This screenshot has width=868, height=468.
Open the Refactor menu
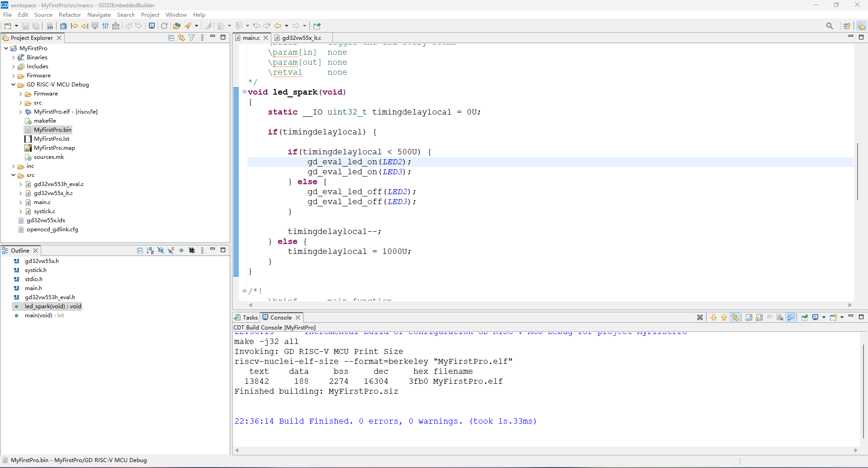[x=70, y=15]
